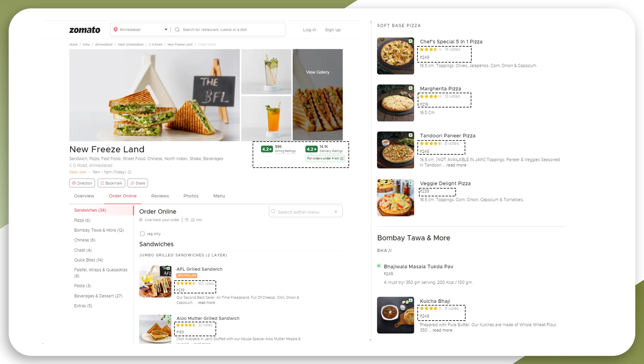Open the Beverages and Dessert category expander
644x364 pixels.
click(98, 295)
